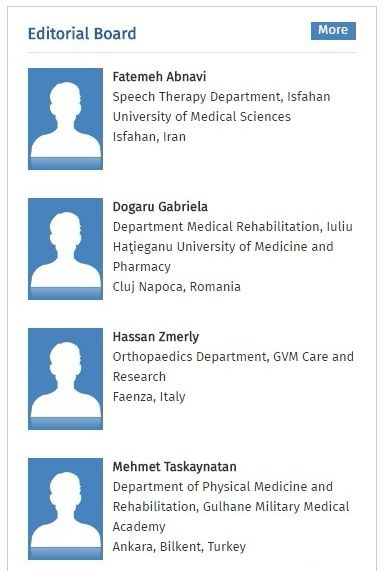This screenshot has width=383, height=571.
Task: Select the name Dogaru Gabriela
Action: tap(160, 207)
